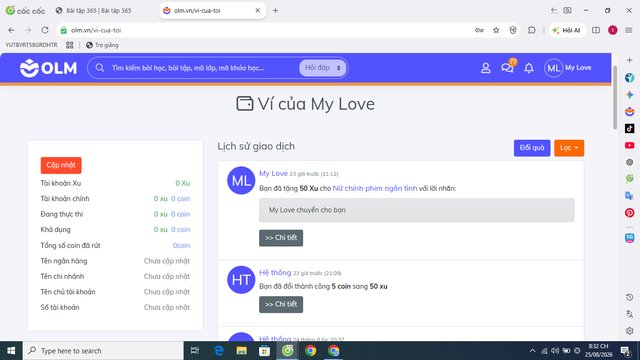Open the user profile icon in header
Viewport: 640px width, 360px height.
tap(485, 68)
